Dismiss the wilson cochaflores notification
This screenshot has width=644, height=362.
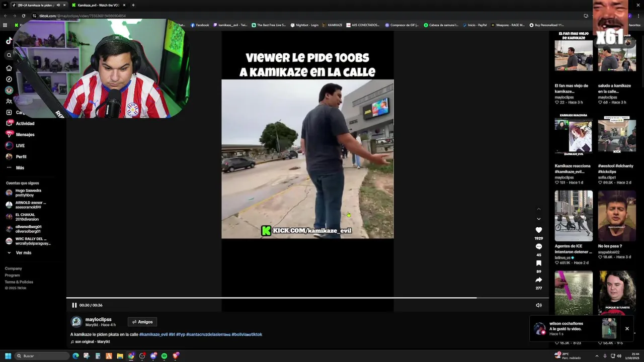tap(627, 329)
